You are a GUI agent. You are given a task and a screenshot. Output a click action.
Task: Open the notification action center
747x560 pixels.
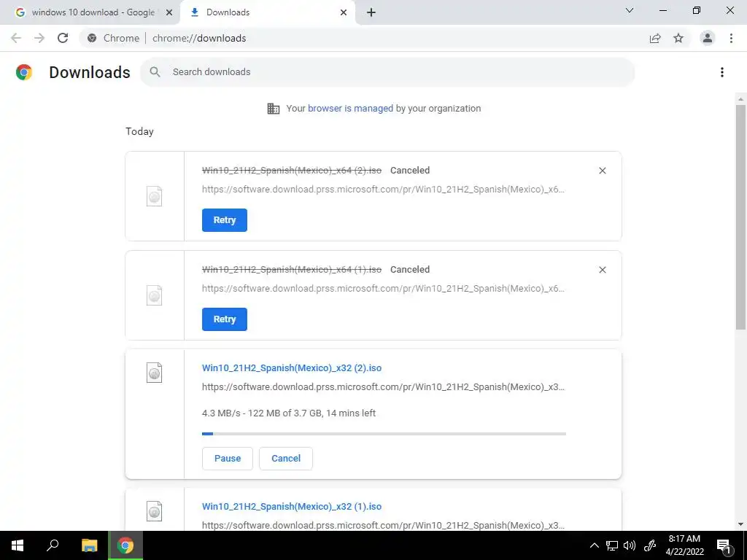coord(723,545)
